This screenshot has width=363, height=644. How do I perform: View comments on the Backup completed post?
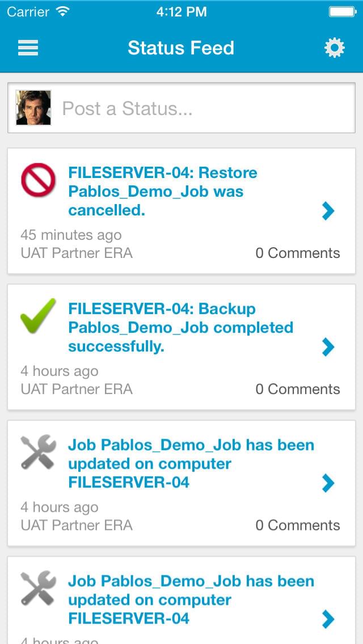pyautogui.click(x=297, y=389)
